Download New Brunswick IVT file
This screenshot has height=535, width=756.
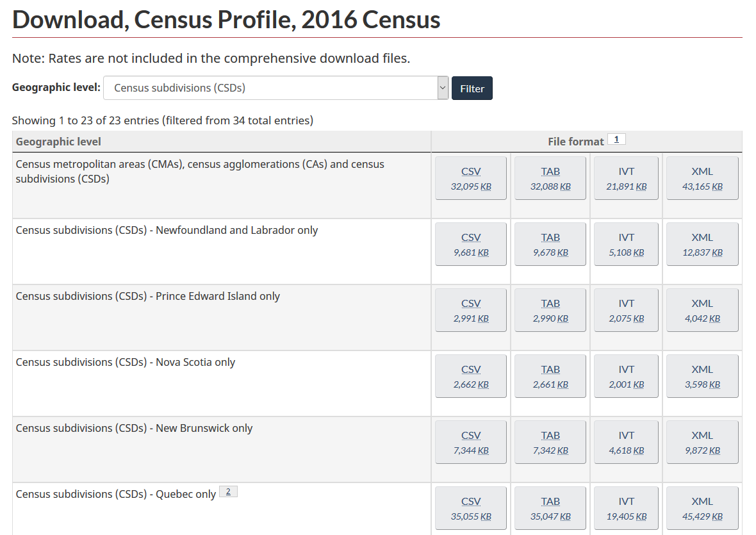pyautogui.click(x=627, y=442)
